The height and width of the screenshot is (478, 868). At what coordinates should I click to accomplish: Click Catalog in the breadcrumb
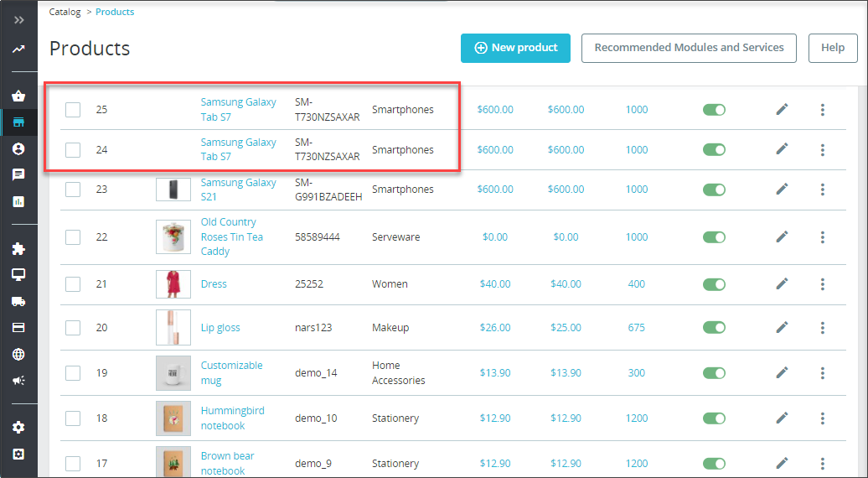[x=65, y=12]
